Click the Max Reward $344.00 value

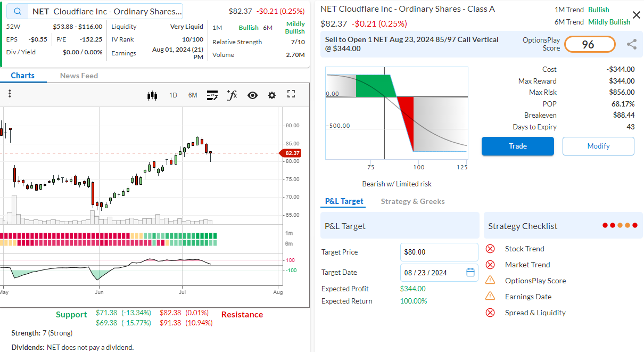[x=622, y=81]
